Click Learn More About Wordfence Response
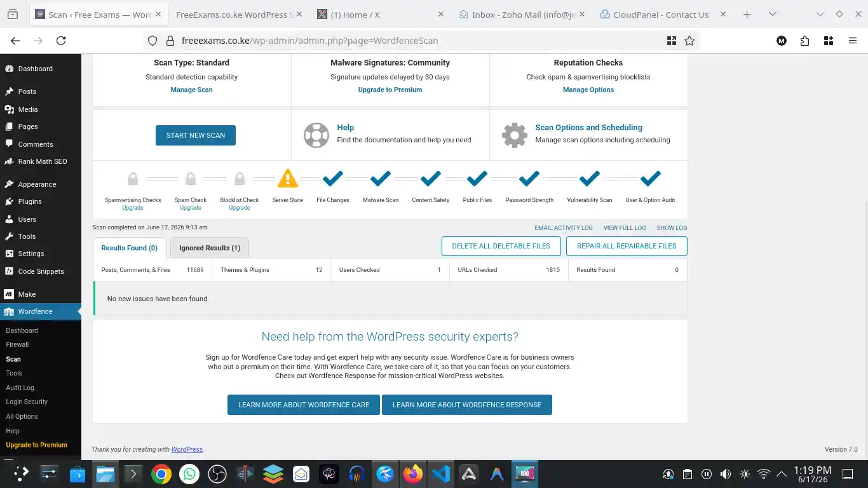 pos(467,405)
